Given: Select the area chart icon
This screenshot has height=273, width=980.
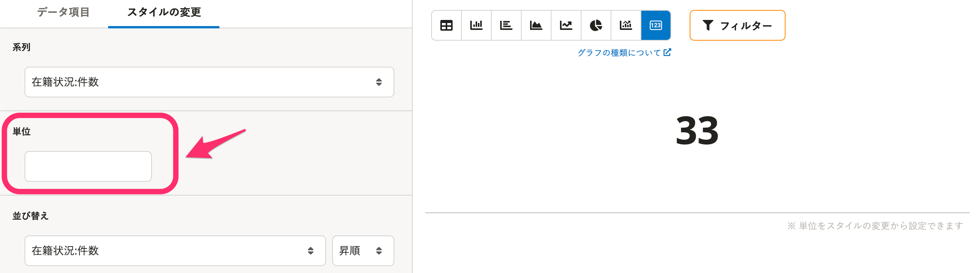Looking at the screenshot, I should (536, 25).
